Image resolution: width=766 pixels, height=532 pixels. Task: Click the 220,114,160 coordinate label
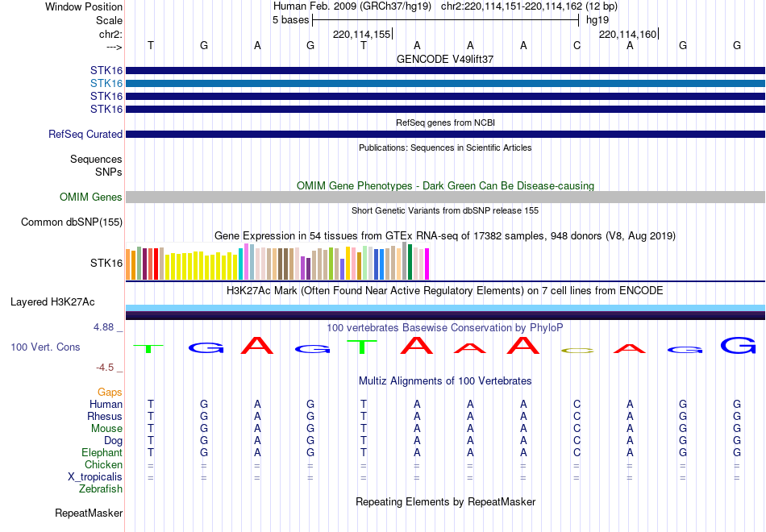coord(628,34)
